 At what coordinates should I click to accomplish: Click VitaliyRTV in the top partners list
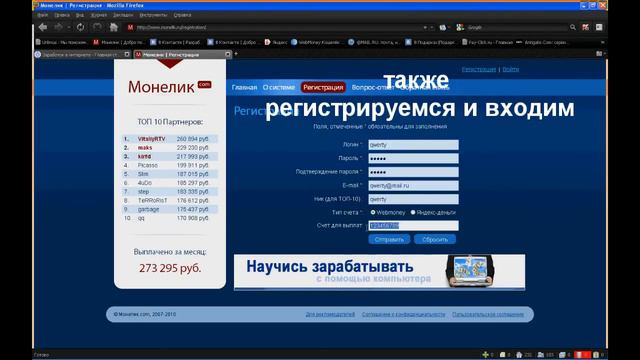pos(151,139)
